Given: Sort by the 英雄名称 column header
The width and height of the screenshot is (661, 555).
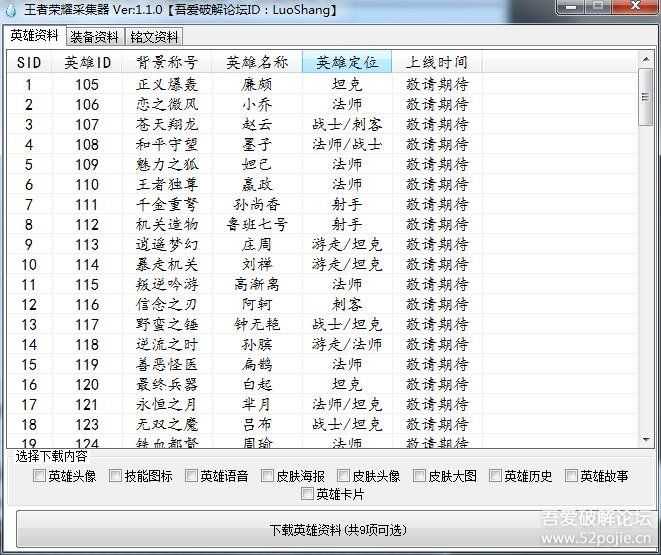Looking at the screenshot, I should (257, 63).
